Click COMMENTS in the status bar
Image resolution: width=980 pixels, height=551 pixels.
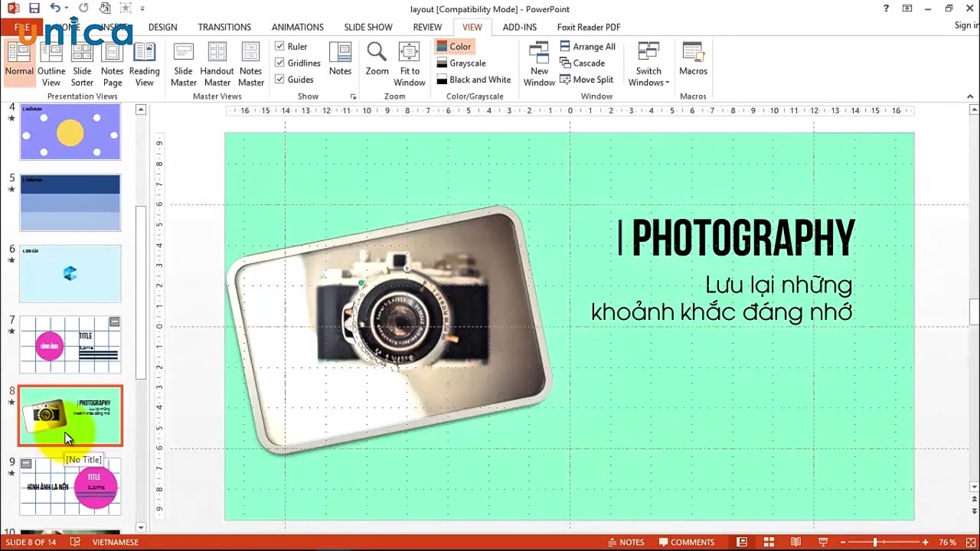[687, 542]
